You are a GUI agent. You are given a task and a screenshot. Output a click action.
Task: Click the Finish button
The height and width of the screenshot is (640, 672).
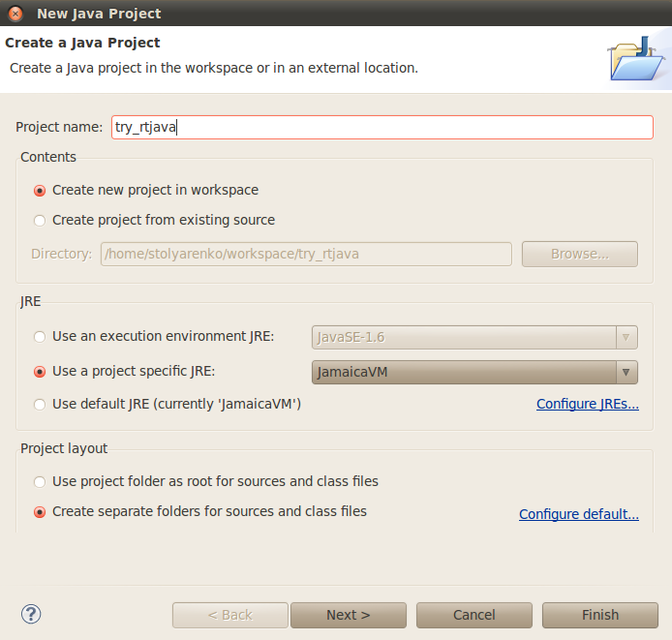click(x=600, y=615)
